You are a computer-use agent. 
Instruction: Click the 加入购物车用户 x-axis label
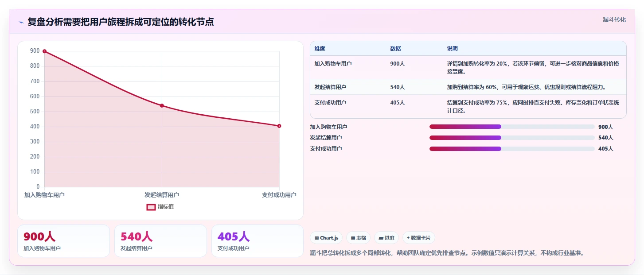(44, 195)
